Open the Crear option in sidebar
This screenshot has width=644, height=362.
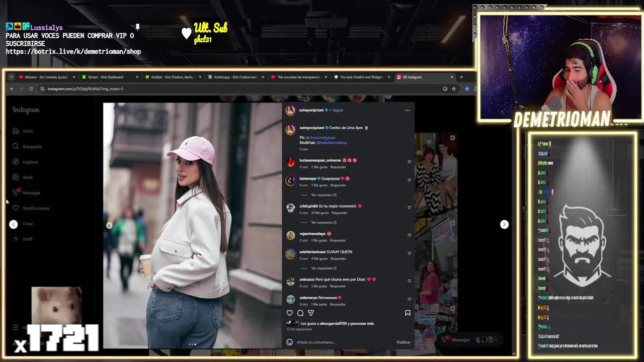click(x=28, y=224)
